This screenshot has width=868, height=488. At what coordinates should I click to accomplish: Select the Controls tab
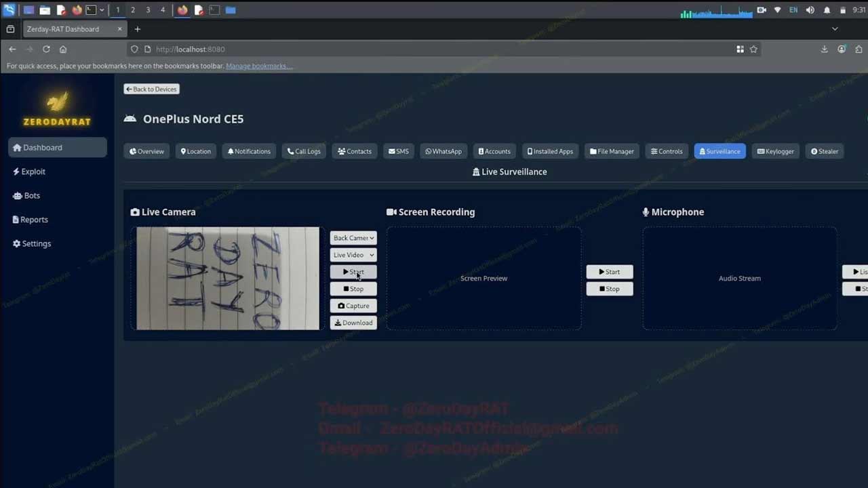[667, 151]
